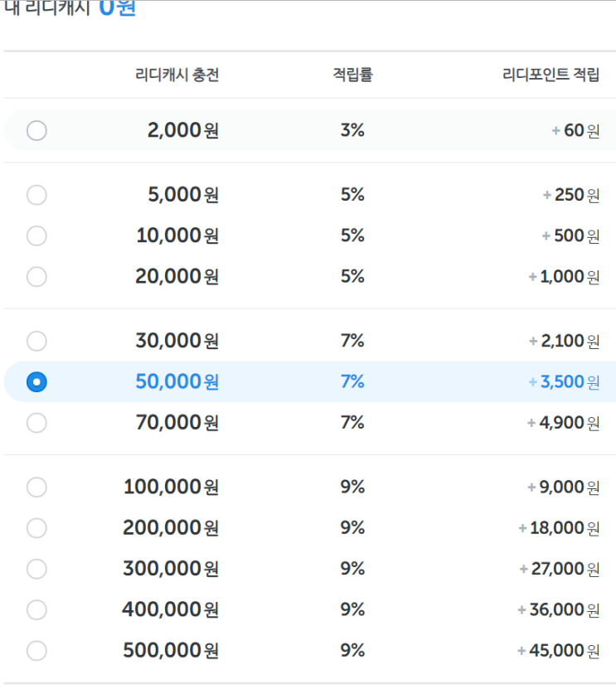Click the +3,500원 point reward text
This screenshot has height=689, width=616.
click(564, 381)
